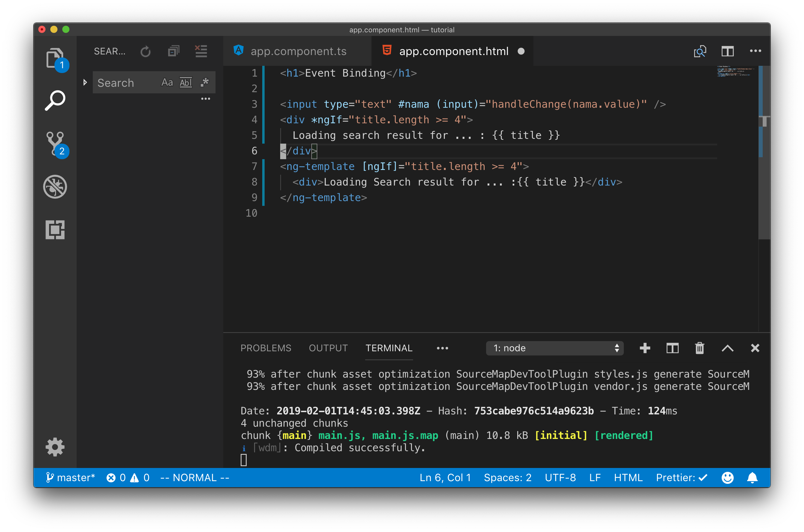Click the editor vertical scrollbar
Viewport: 804px width, 532px height.
pyautogui.click(x=764, y=153)
